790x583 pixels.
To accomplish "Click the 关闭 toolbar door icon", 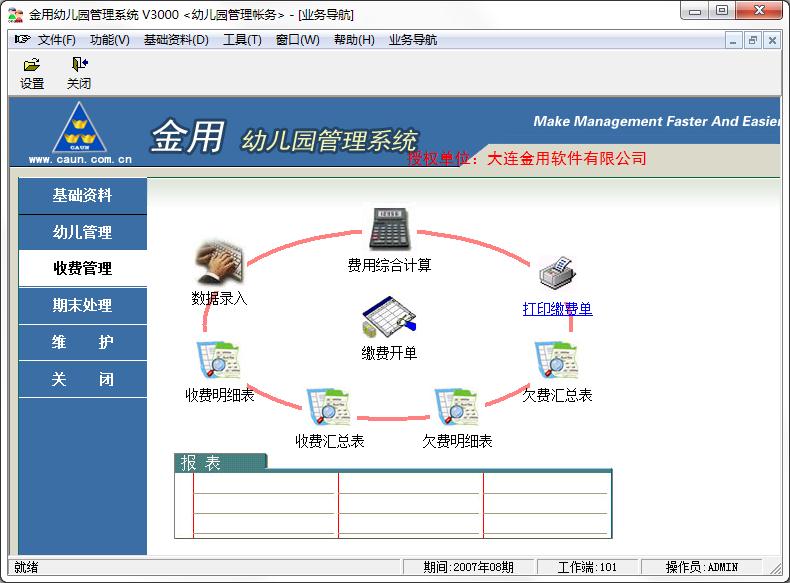I will coord(79,64).
